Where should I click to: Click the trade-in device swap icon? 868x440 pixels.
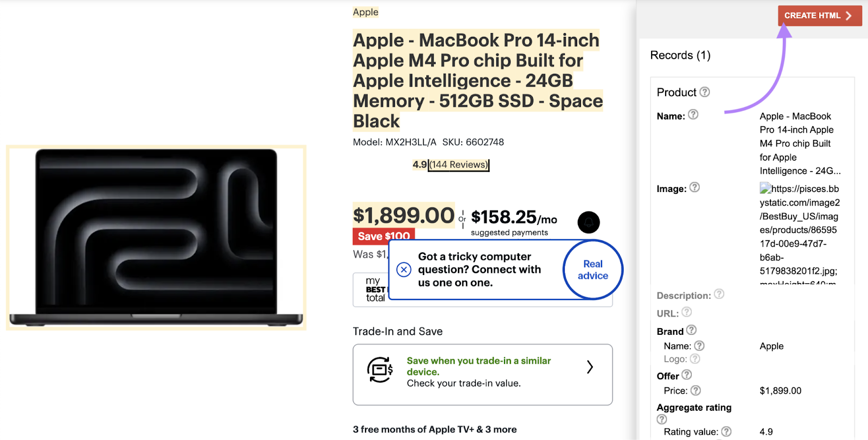click(380, 370)
